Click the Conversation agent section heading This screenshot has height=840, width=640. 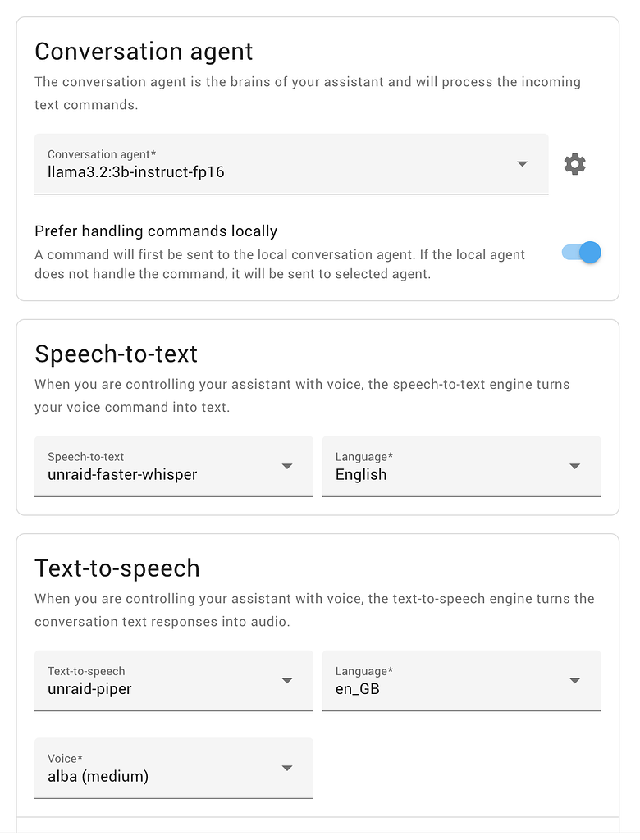(144, 52)
